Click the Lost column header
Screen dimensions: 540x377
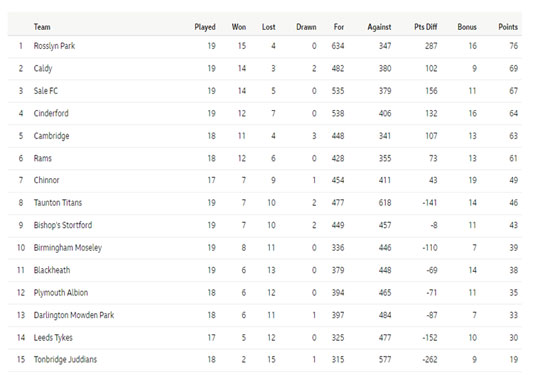[x=269, y=27]
